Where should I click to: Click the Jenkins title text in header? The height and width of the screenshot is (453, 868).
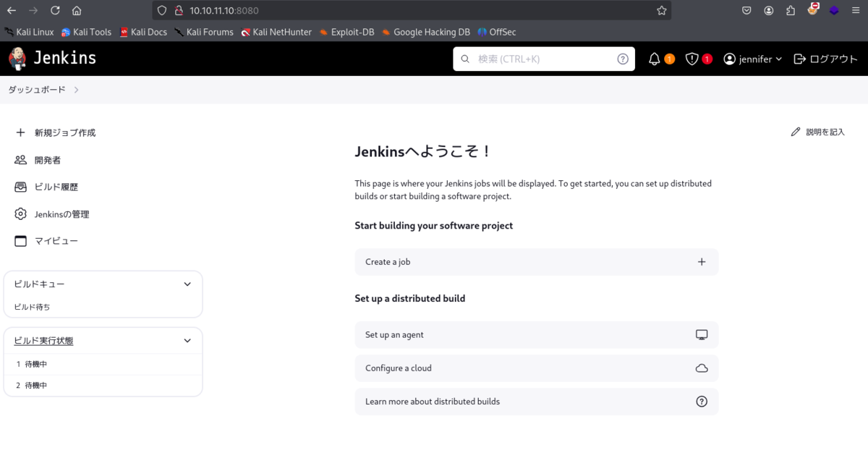click(x=65, y=59)
